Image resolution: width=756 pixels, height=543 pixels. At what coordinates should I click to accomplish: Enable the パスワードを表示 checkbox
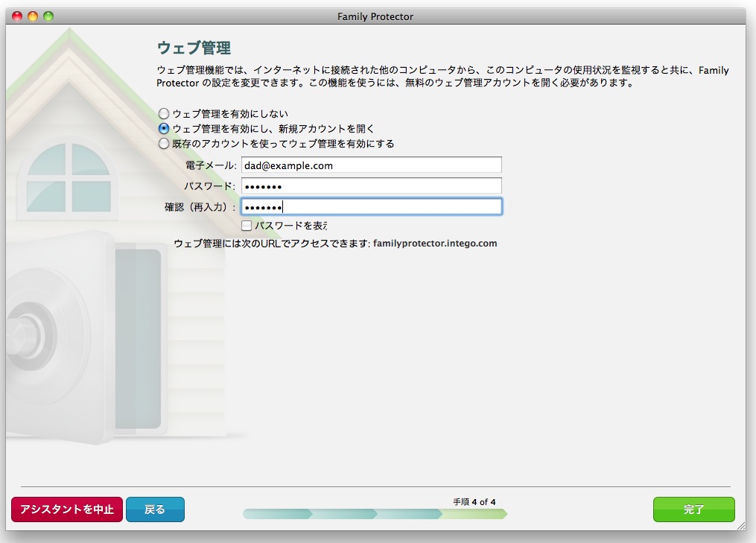[247, 225]
